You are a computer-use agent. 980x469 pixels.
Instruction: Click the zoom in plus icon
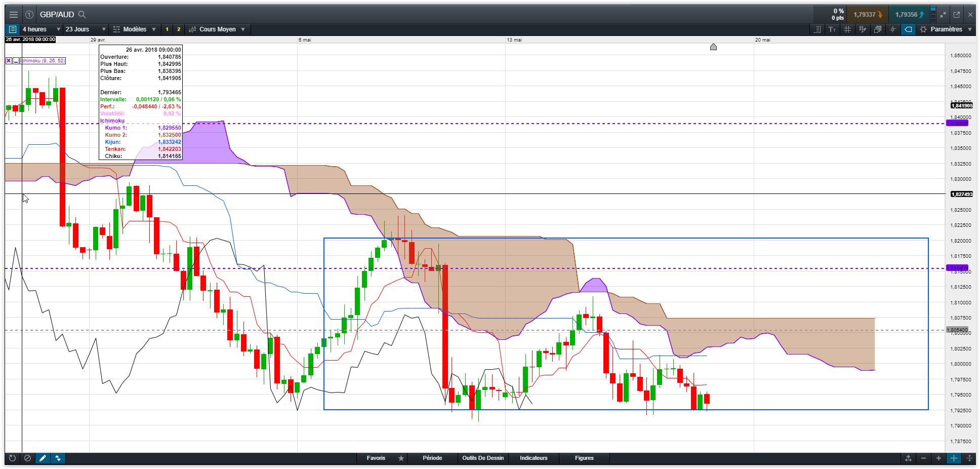click(x=938, y=458)
